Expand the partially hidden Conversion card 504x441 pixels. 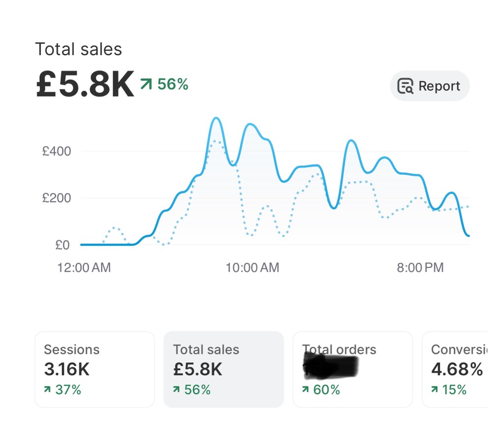point(463,370)
